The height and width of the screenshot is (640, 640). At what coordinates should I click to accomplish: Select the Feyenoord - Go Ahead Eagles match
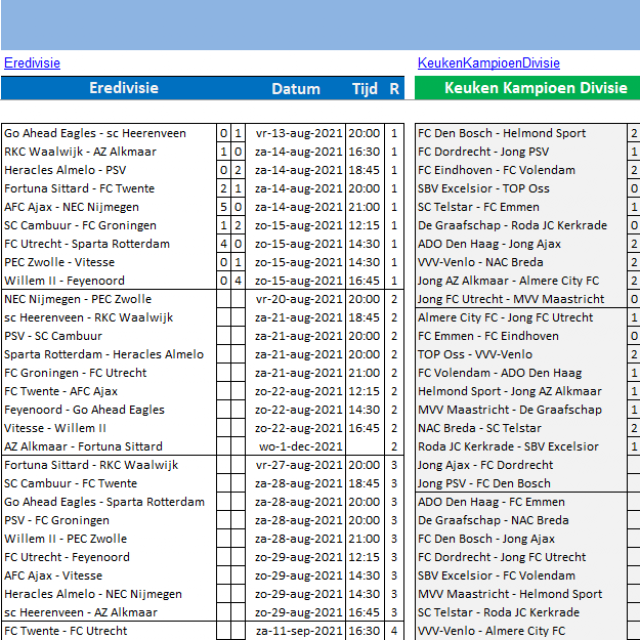tap(84, 410)
